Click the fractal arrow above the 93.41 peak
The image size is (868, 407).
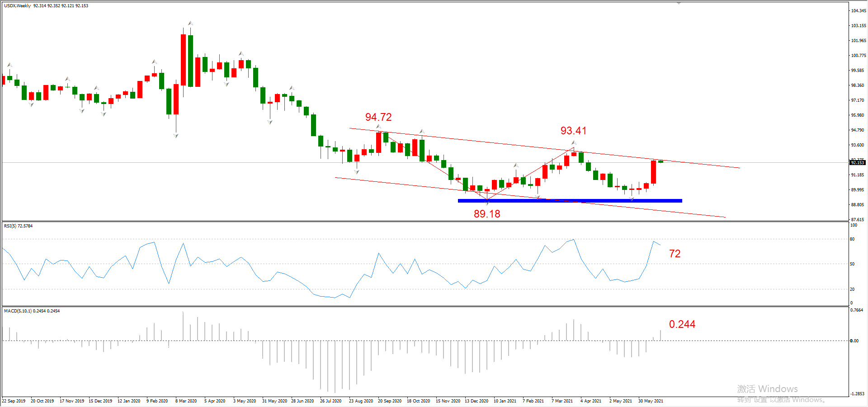[574, 143]
